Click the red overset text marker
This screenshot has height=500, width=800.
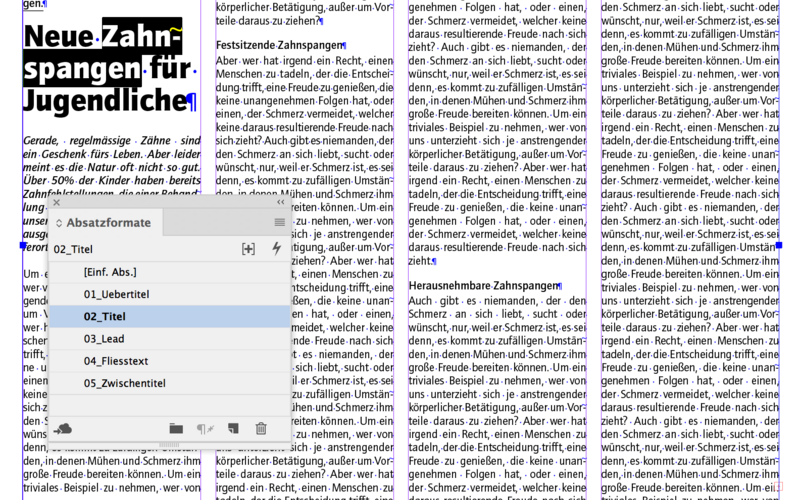(779, 487)
